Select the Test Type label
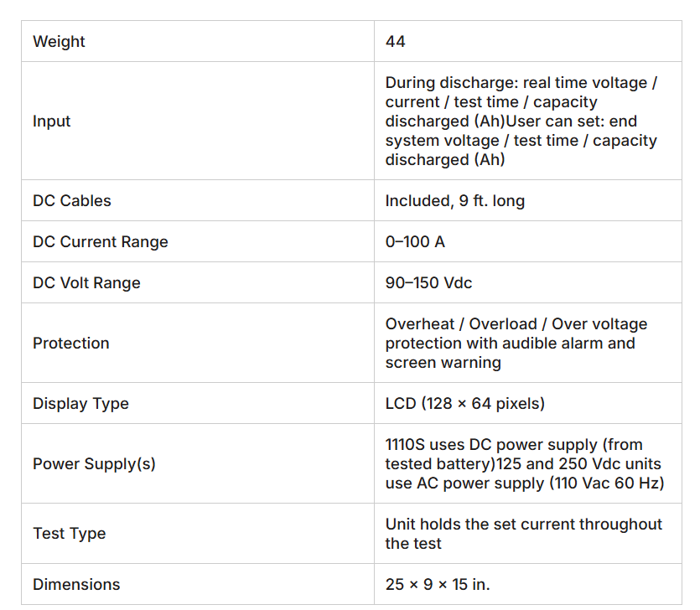The height and width of the screenshot is (610, 700). pos(70,533)
